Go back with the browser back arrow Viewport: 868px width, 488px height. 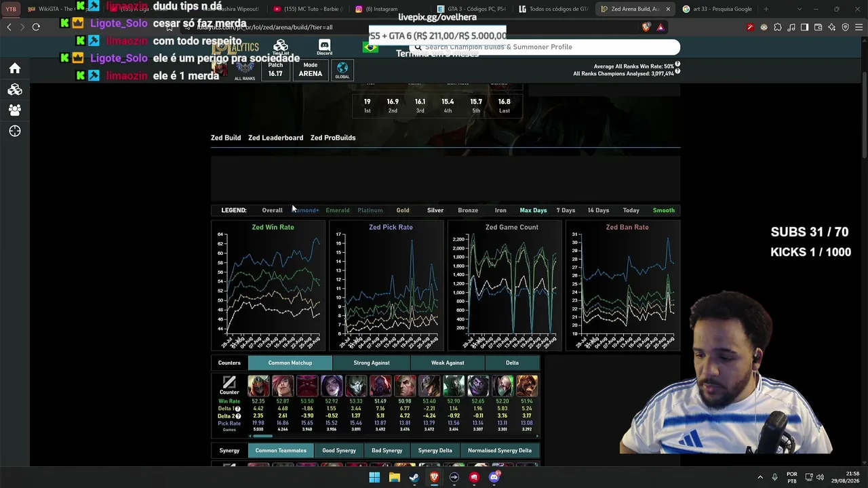coord(9,27)
